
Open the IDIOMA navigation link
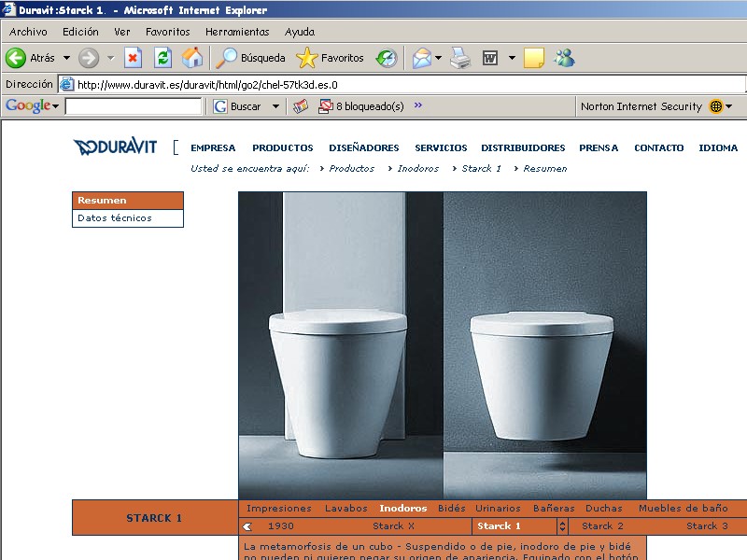tap(718, 148)
